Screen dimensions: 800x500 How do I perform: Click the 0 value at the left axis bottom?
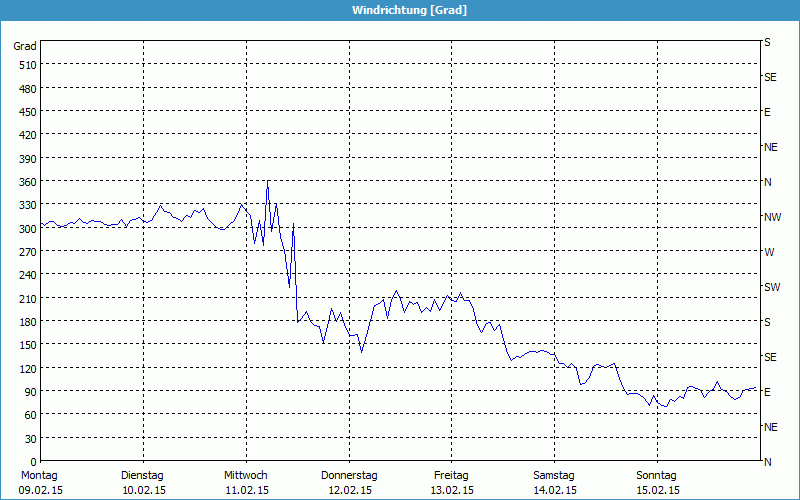pyautogui.click(x=33, y=462)
